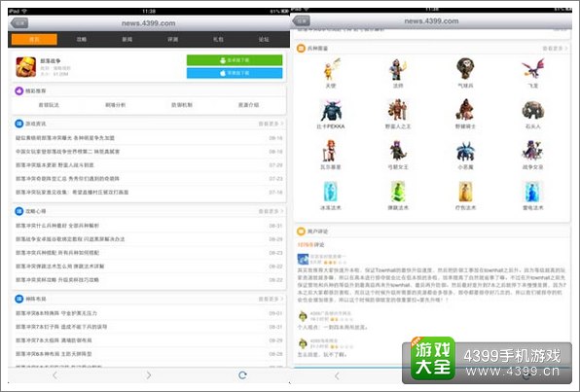Image resolution: width=580 pixels, height=392 pixels.
Task: Open the lightning spell bottle icon
Action: 533,192
